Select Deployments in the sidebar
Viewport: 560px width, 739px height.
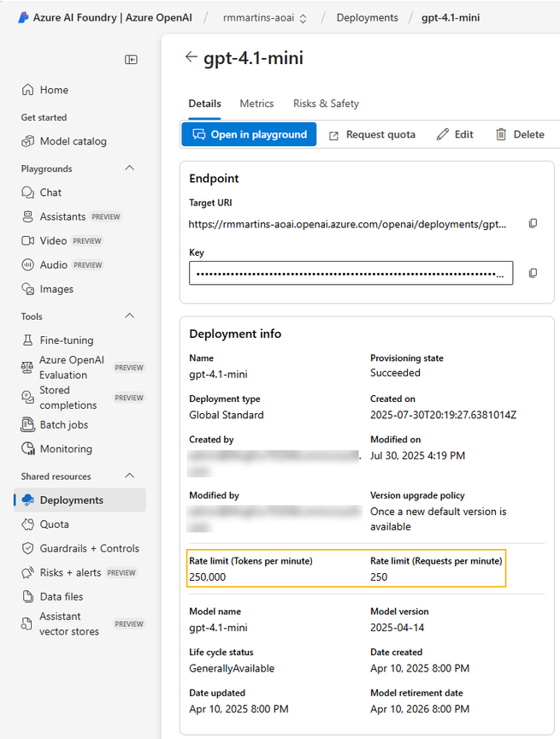pyautogui.click(x=80, y=500)
